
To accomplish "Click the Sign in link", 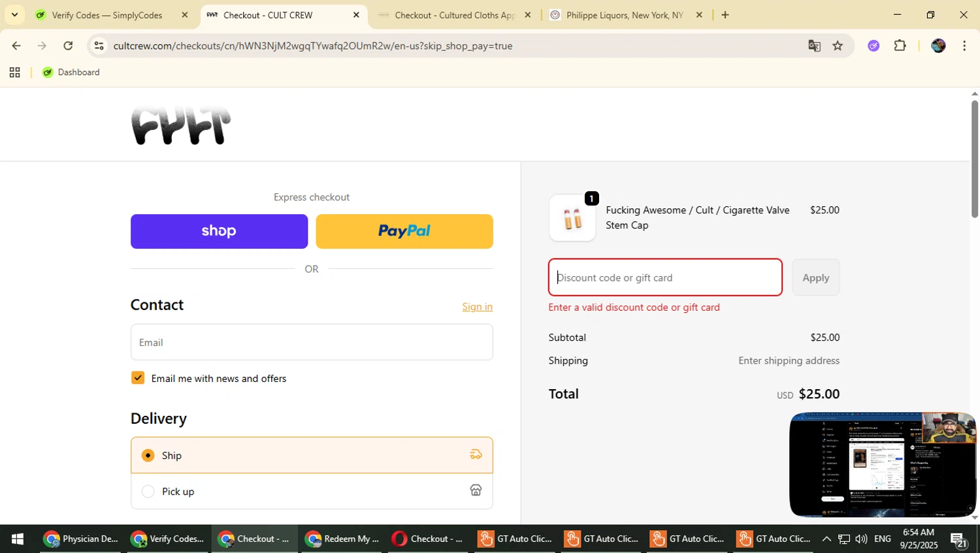I will (478, 307).
